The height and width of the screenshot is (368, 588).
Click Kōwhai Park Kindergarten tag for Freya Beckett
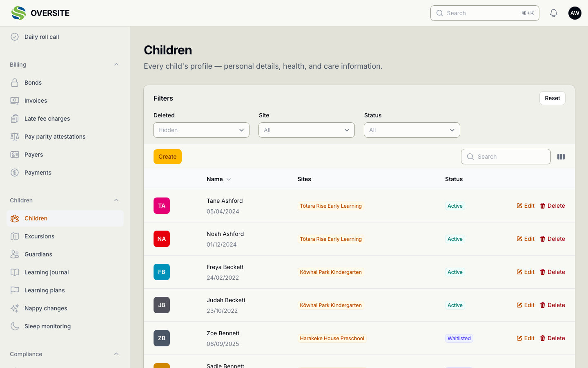pyautogui.click(x=331, y=272)
